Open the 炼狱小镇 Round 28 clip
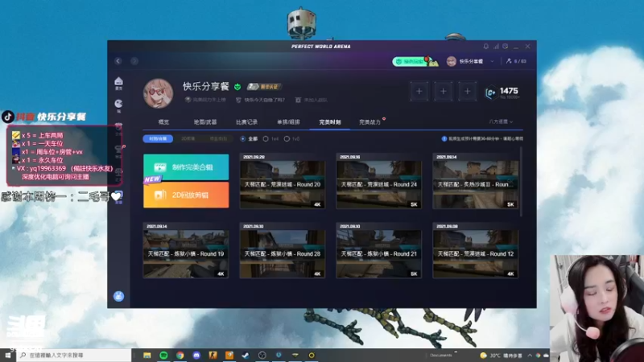The image size is (644, 362). click(283, 250)
